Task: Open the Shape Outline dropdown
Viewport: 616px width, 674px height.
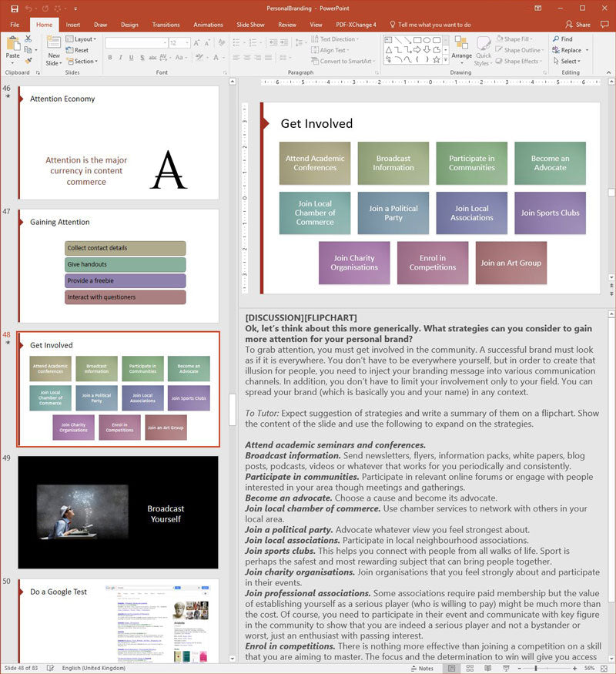Action: pos(520,50)
